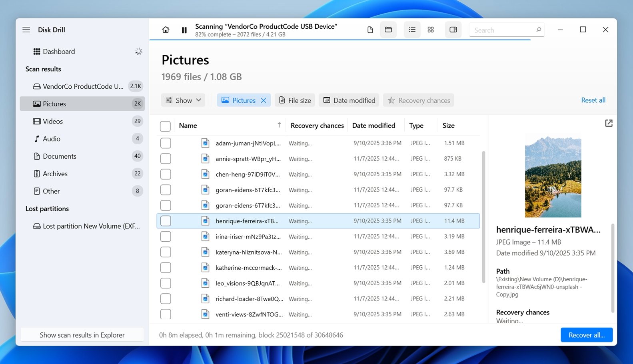Sort by Name column header

click(x=188, y=125)
